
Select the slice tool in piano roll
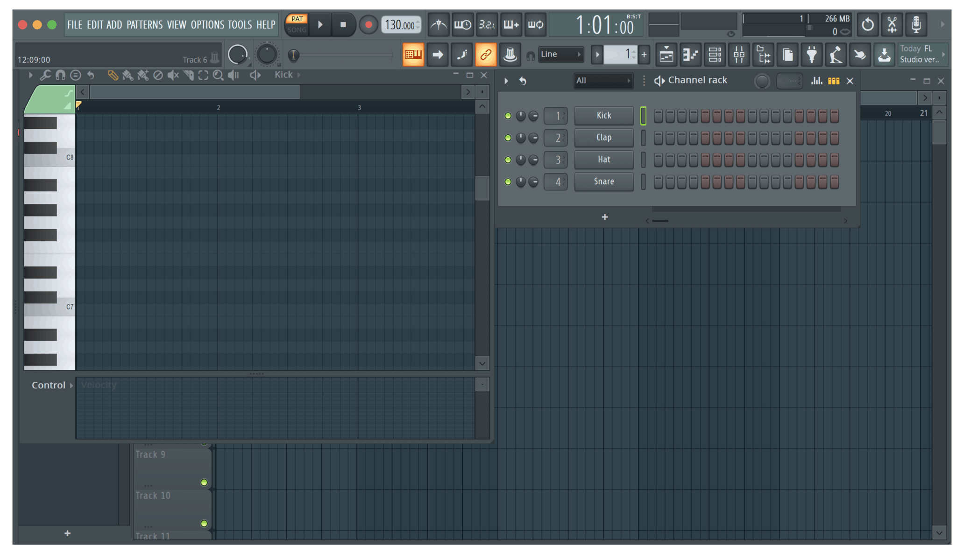[190, 75]
